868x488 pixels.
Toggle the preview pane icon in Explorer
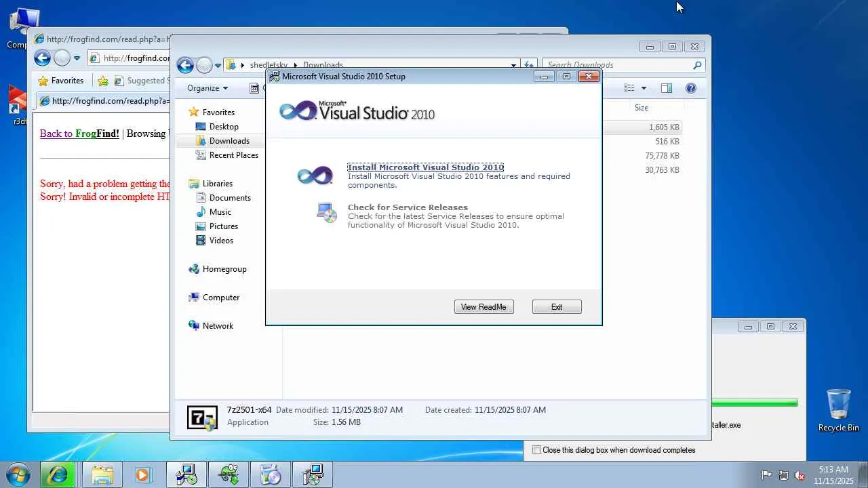point(667,88)
